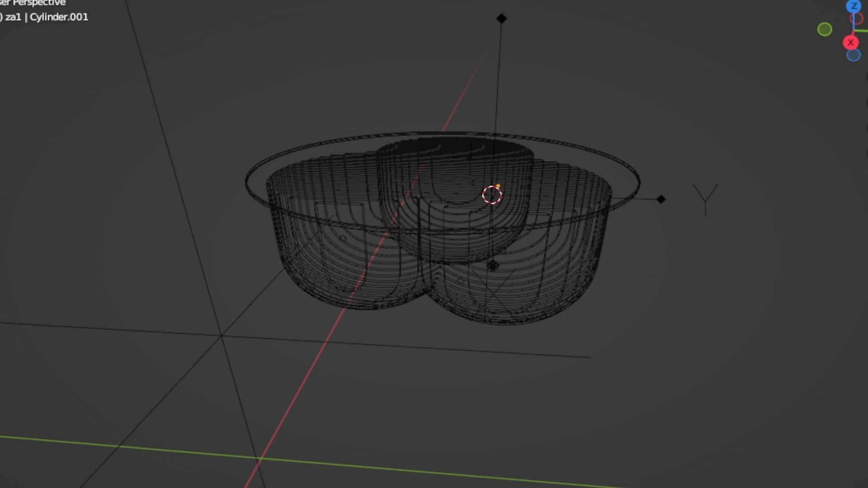Image resolution: width=868 pixels, height=488 pixels.
Task: Click the green negative Y gizmo circle
Action: pyautogui.click(x=825, y=29)
